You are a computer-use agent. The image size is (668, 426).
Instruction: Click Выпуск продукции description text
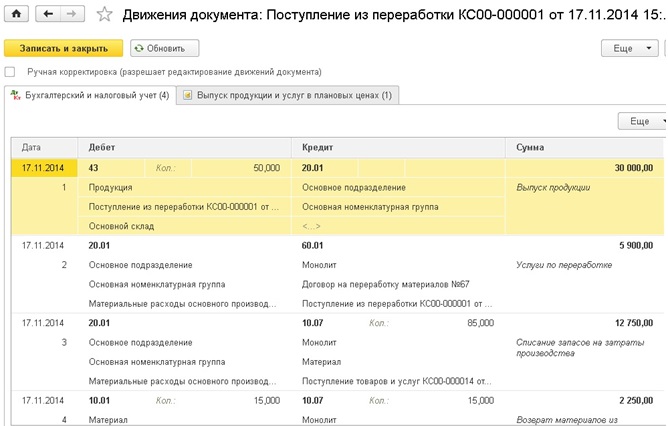coord(553,187)
